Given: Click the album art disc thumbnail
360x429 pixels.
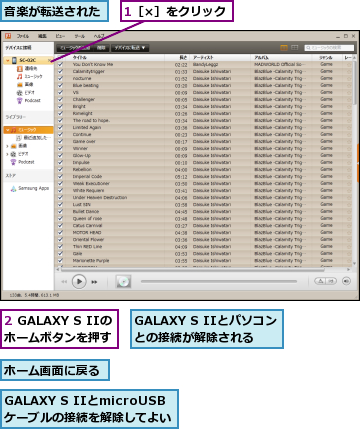Looking at the screenshot, I should (123, 282).
